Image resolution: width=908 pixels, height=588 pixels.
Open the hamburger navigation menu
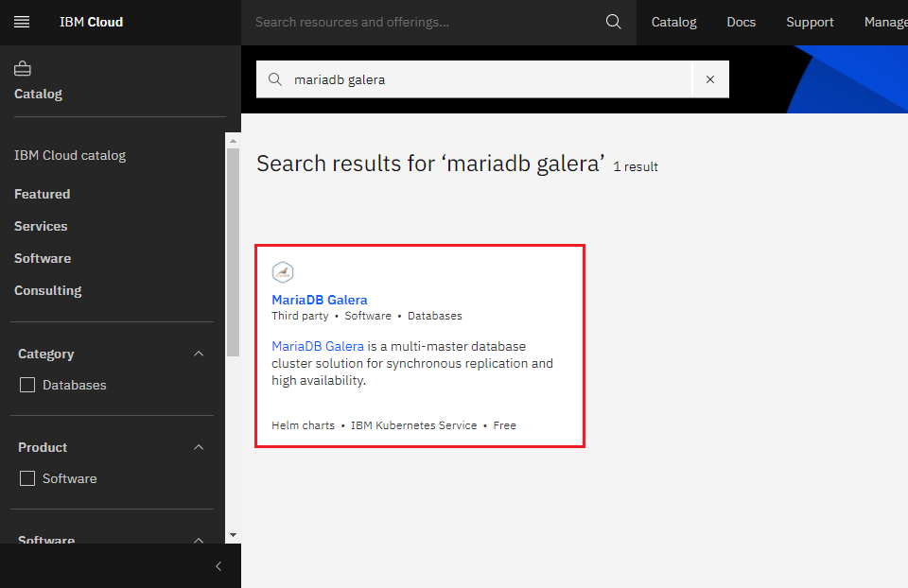click(22, 22)
